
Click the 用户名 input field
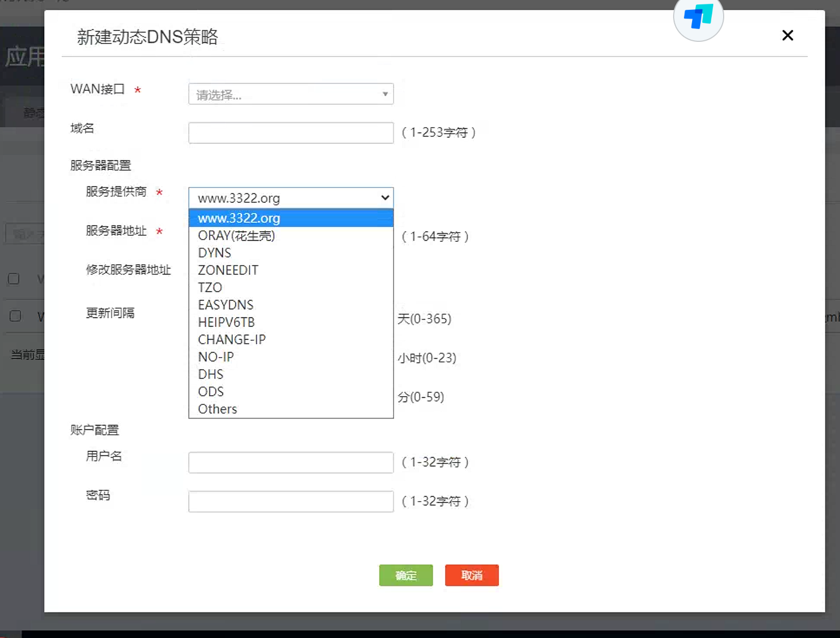click(x=291, y=462)
